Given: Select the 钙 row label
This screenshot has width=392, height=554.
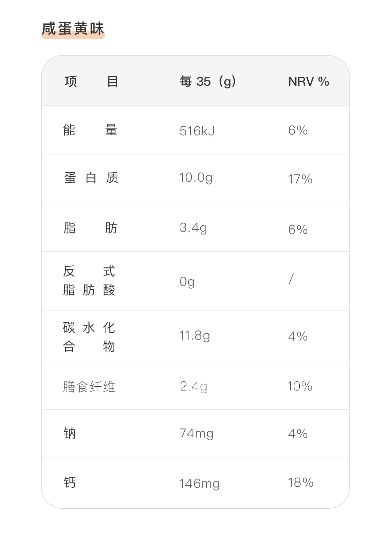Looking at the screenshot, I should click(x=70, y=483).
